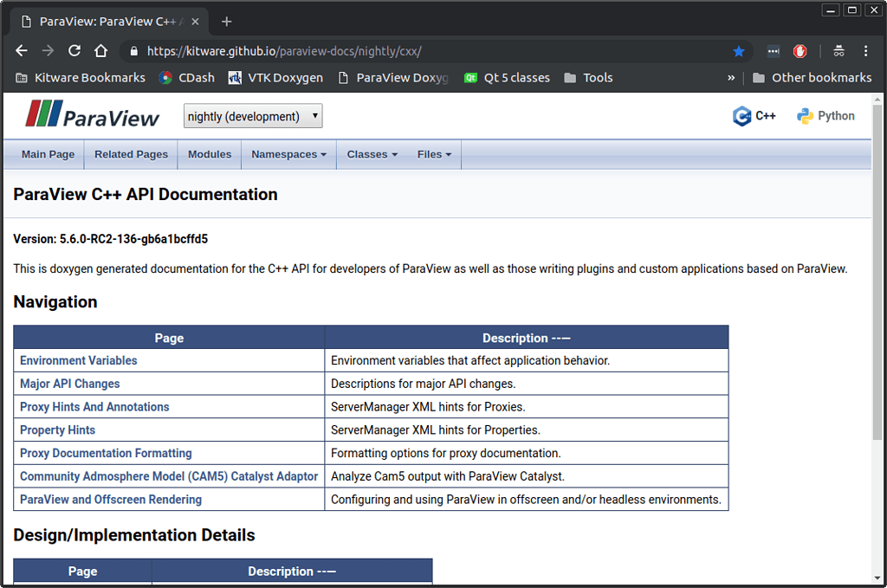This screenshot has width=887, height=588.
Task: Open the Other bookmarks folder
Action: point(813,78)
